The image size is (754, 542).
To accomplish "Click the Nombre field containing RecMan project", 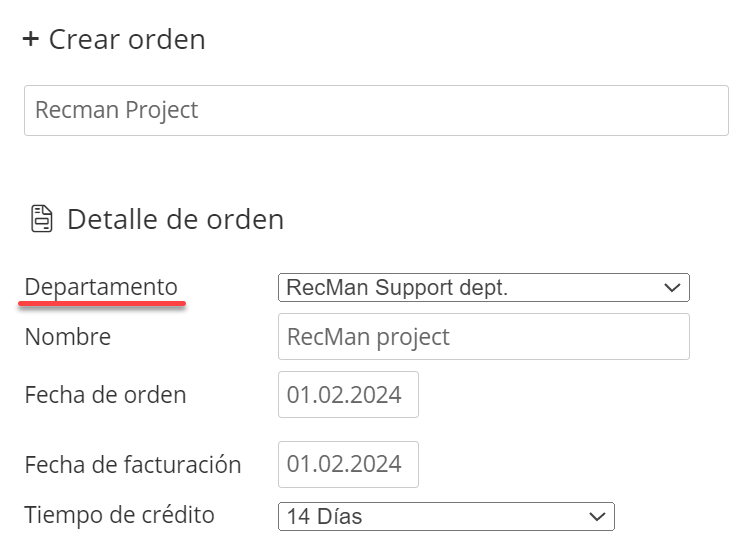I will point(483,337).
